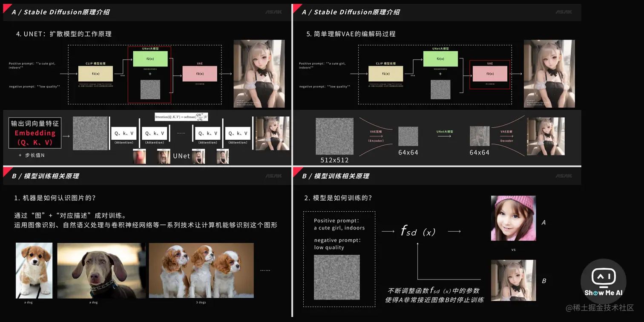Viewport: 644px width, 322px height.
Task: Click the decoded girl image after the Decoder
Action: coord(546,136)
